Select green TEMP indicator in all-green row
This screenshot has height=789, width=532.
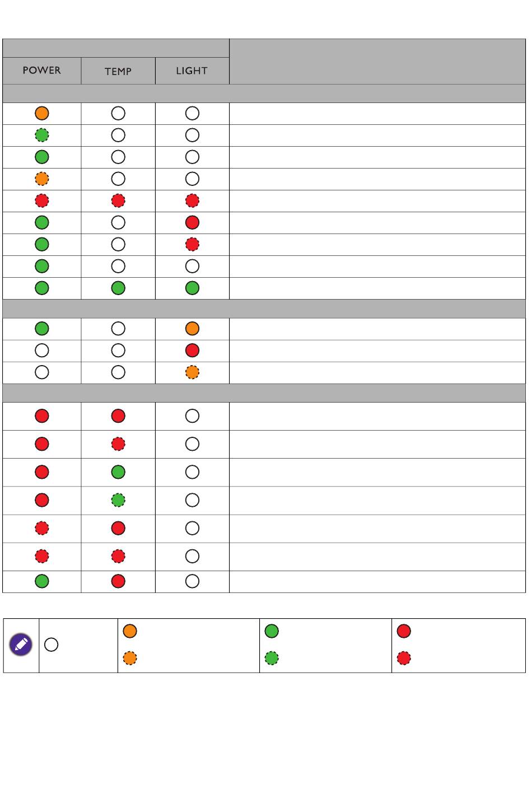click(x=118, y=288)
